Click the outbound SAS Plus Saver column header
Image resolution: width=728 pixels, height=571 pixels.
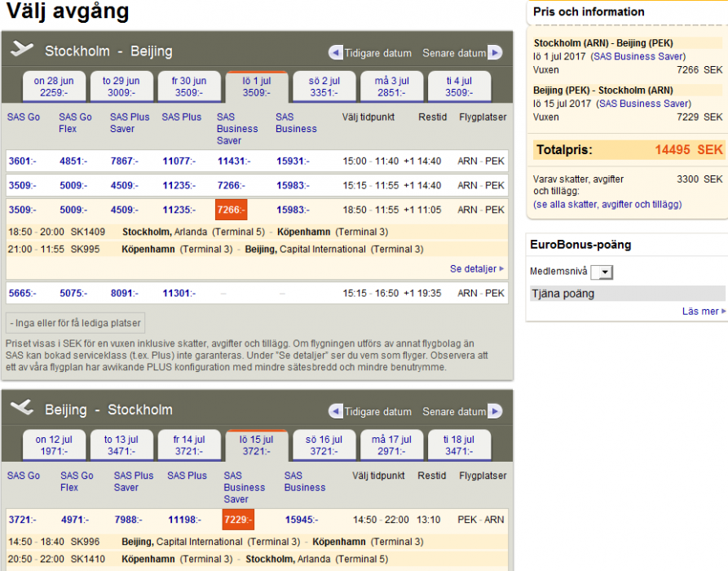[130, 122]
